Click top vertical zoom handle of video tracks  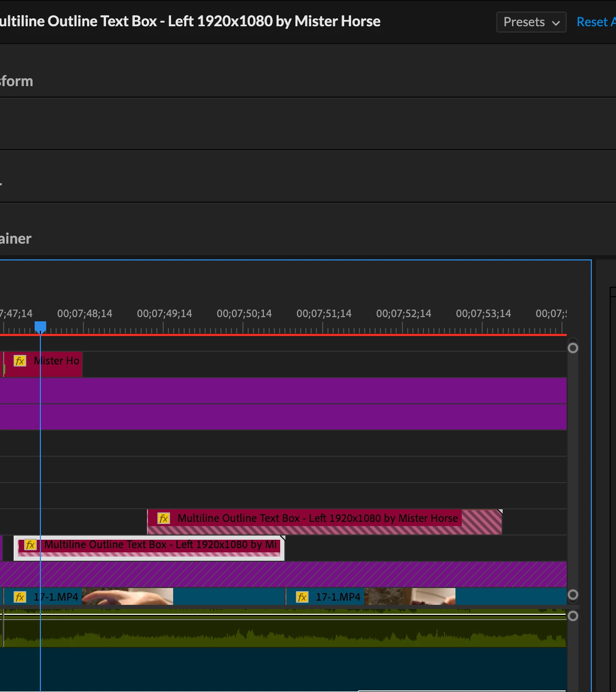(x=573, y=348)
